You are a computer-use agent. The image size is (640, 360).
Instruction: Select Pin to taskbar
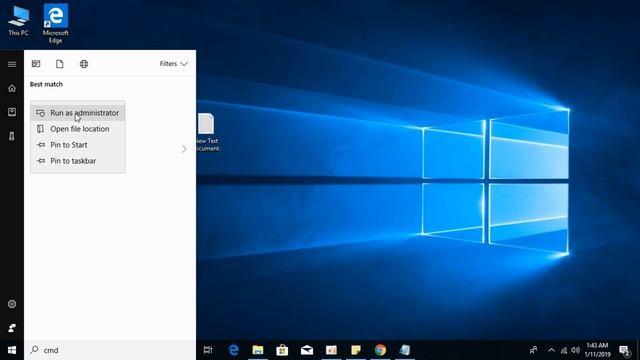(78, 161)
